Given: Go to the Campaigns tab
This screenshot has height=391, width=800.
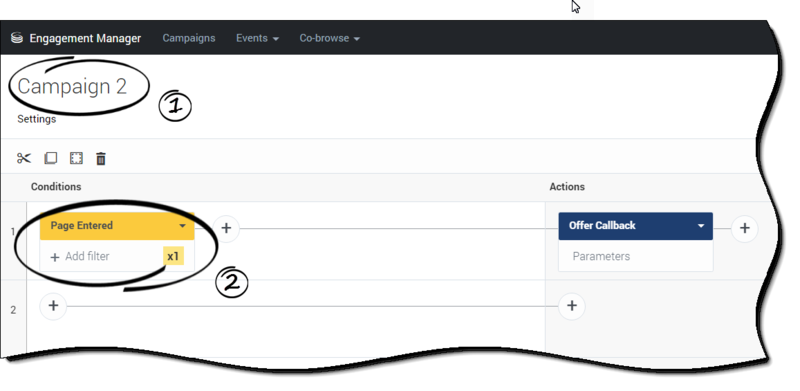Looking at the screenshot, I should click(189, 38).
